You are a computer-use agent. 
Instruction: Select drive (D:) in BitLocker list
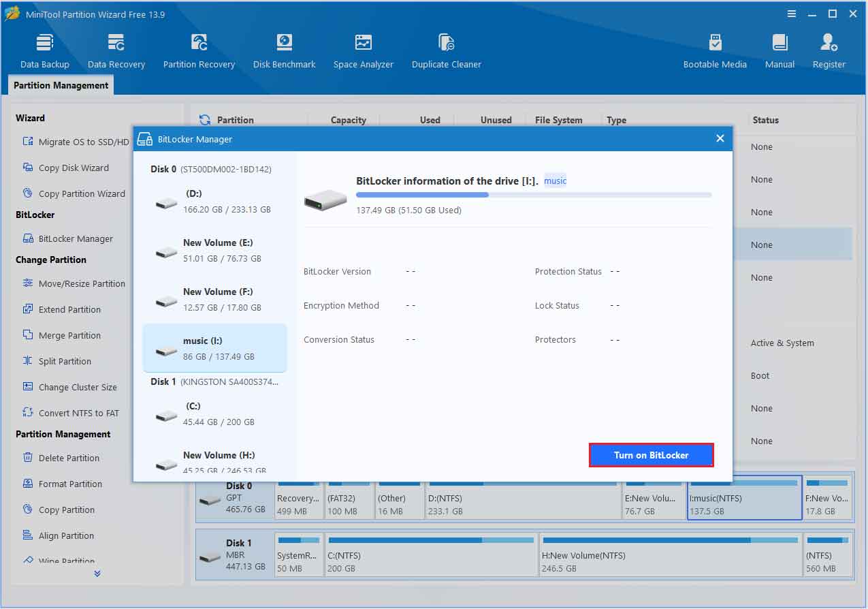pyautogui.click(x=215, y=201)
